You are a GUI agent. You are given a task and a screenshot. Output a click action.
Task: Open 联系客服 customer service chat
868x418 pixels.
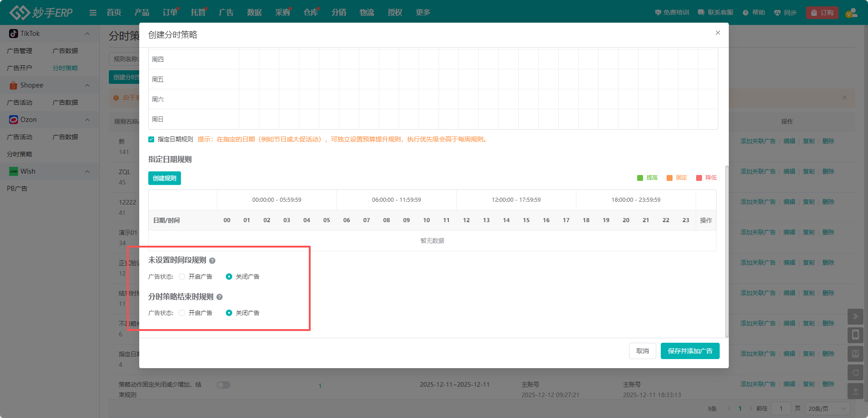(715, 12)
